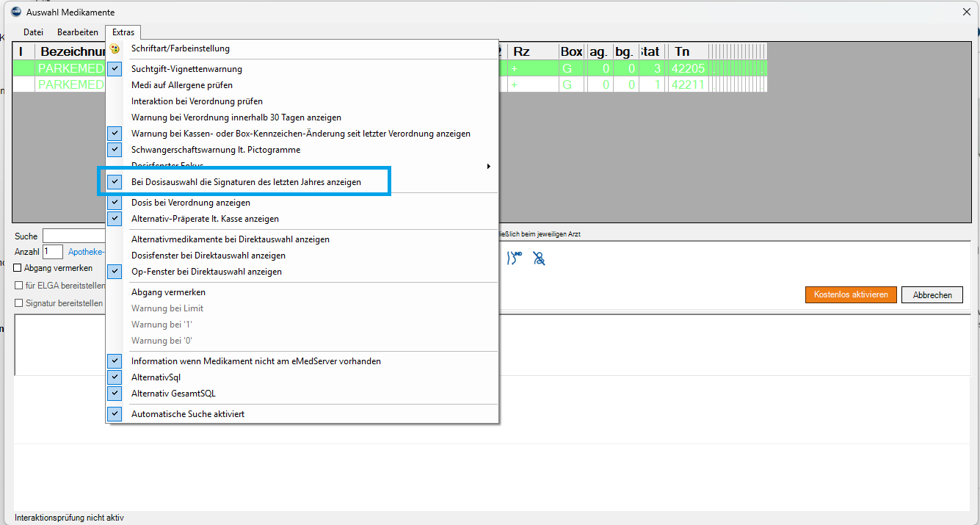Choose Interaktion bei Verordnung prüfen
The image size is (980, 525).
pyautogui.click(x=197, y=101)
